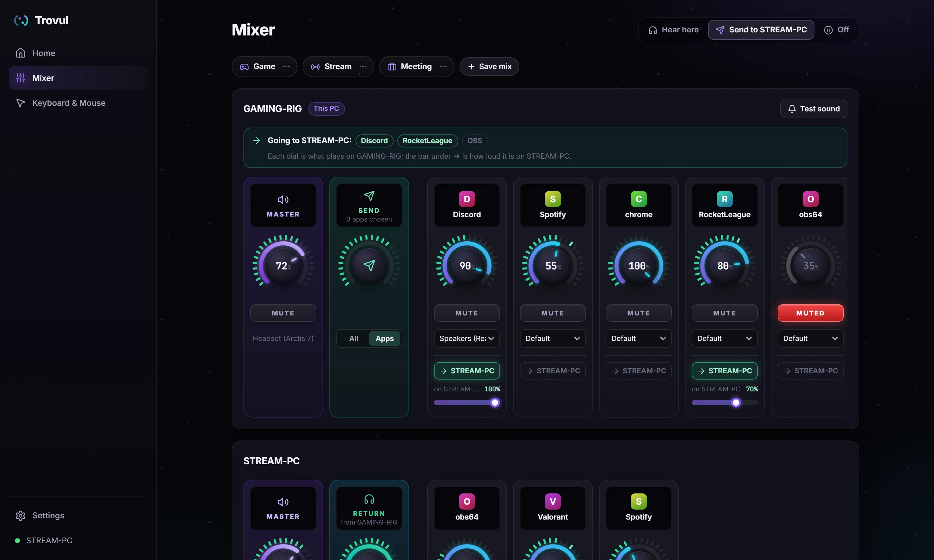Enable STREAM-PC send for Spotify
This screenshot has height=560, width=934.
tap(553, 371)
